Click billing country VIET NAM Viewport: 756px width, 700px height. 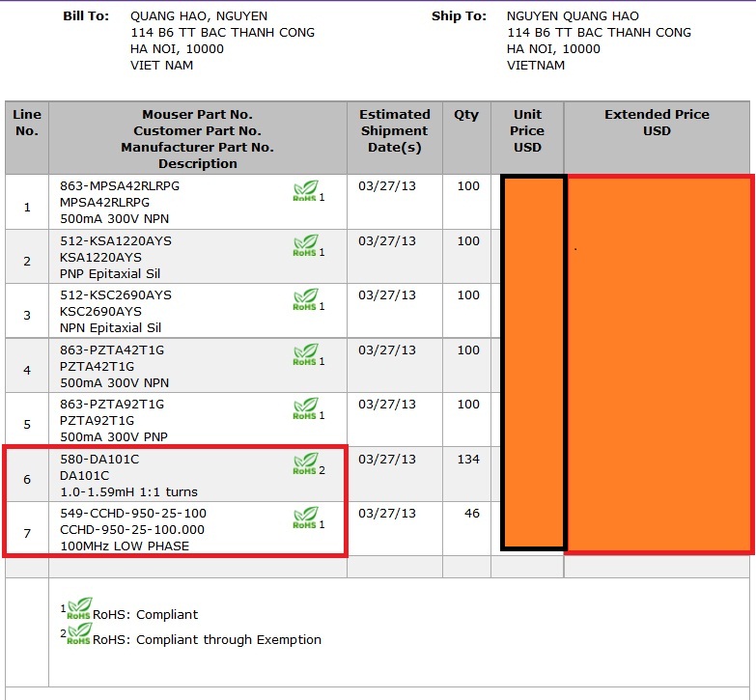(161, 65)
